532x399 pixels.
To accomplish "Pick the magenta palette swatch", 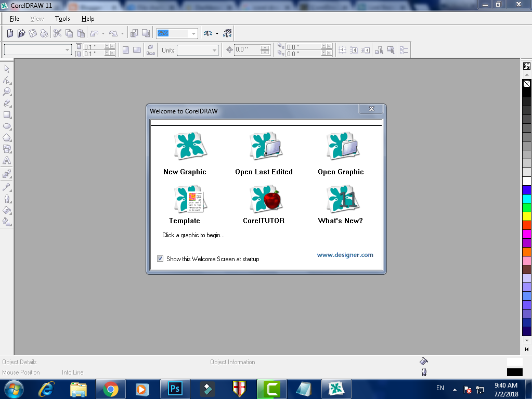I will coord(527,234).
